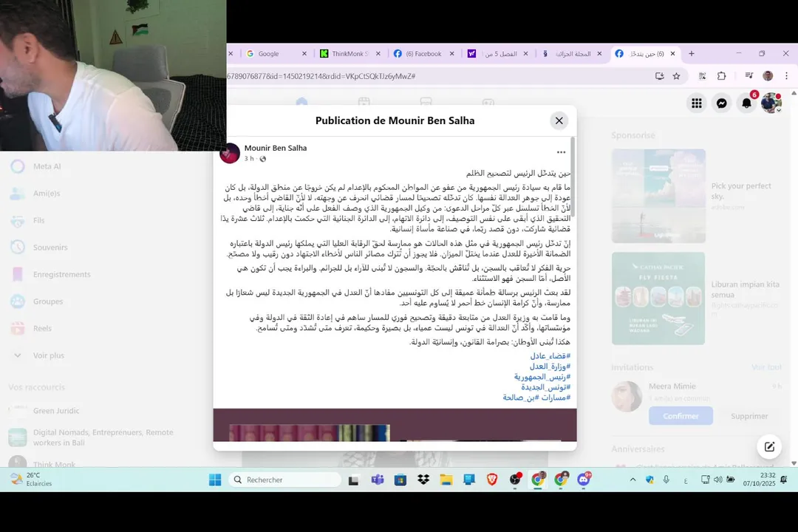Open Mounir Ben Salha's profile picture
This screenshot has height=532, width=798.
(230, 153)
